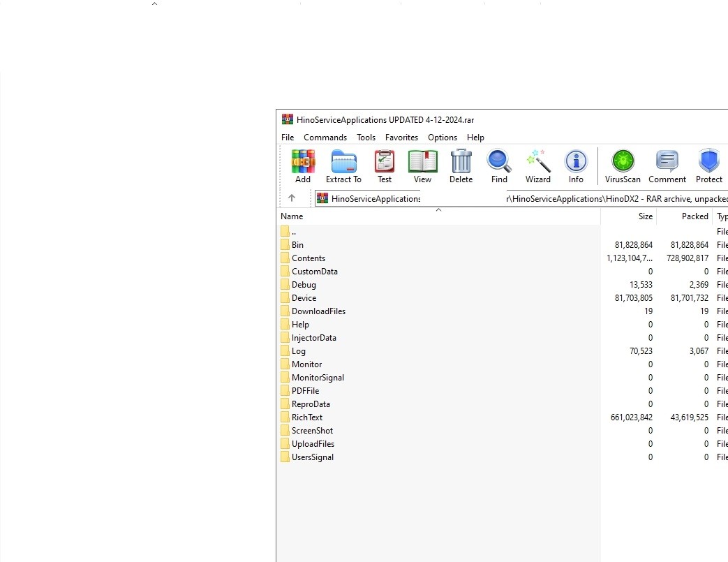The height and width of the screenshot is (562, 728).
Task: Open the Commands menu
Action: pos(325,138)
